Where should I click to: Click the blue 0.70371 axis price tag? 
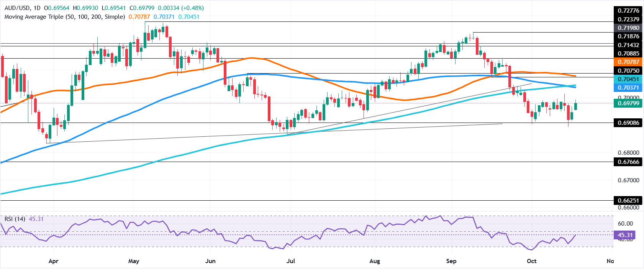point(628,88)
